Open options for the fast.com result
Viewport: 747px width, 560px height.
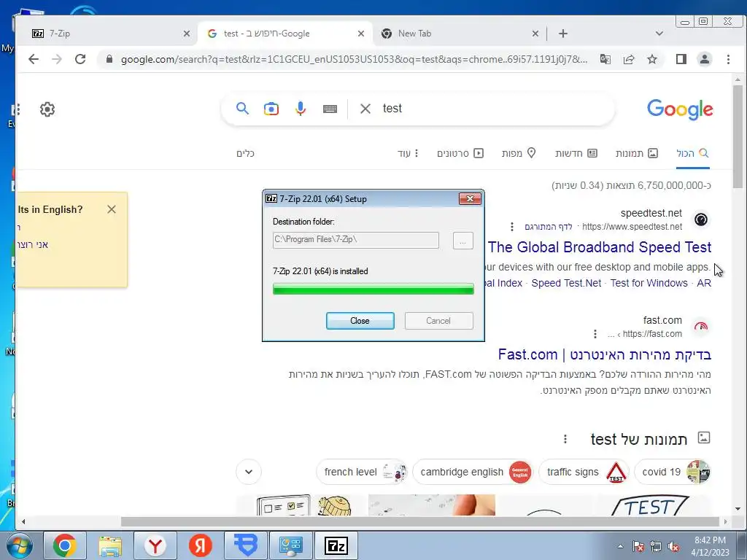click(x=595, y=334)
